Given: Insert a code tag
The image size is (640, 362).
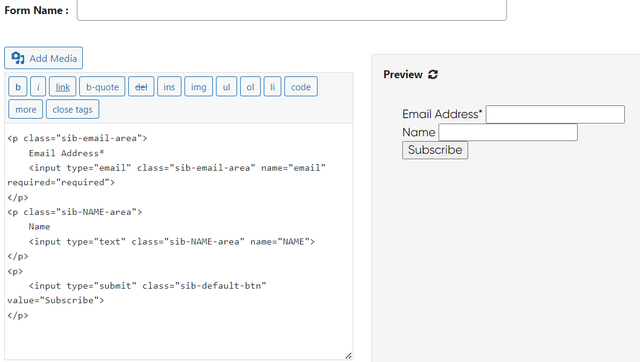Looking at the screenshot, I should 301,87.
